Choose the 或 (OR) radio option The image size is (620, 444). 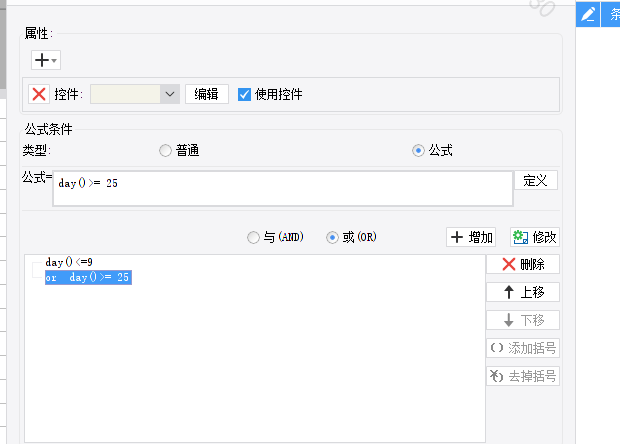pos(332,238)
